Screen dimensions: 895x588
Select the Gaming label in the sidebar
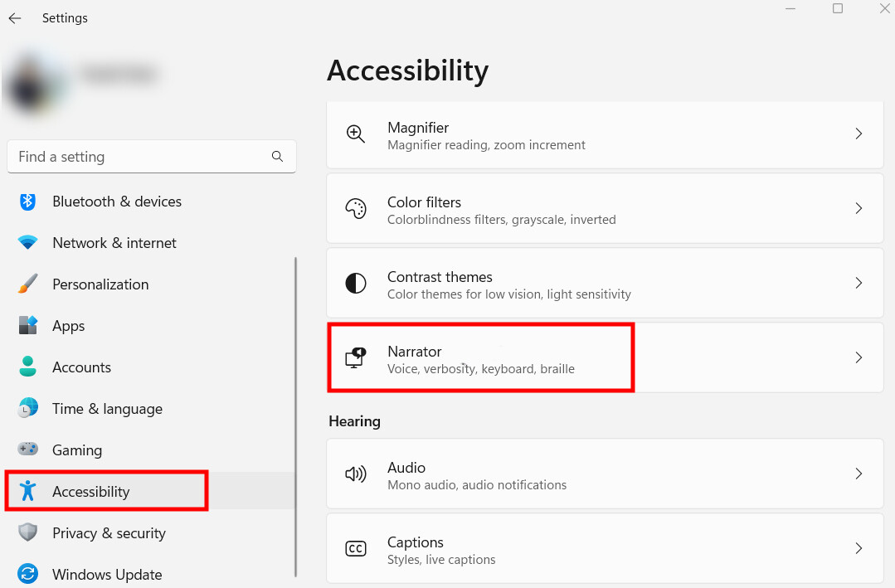(x=77, y=450)
